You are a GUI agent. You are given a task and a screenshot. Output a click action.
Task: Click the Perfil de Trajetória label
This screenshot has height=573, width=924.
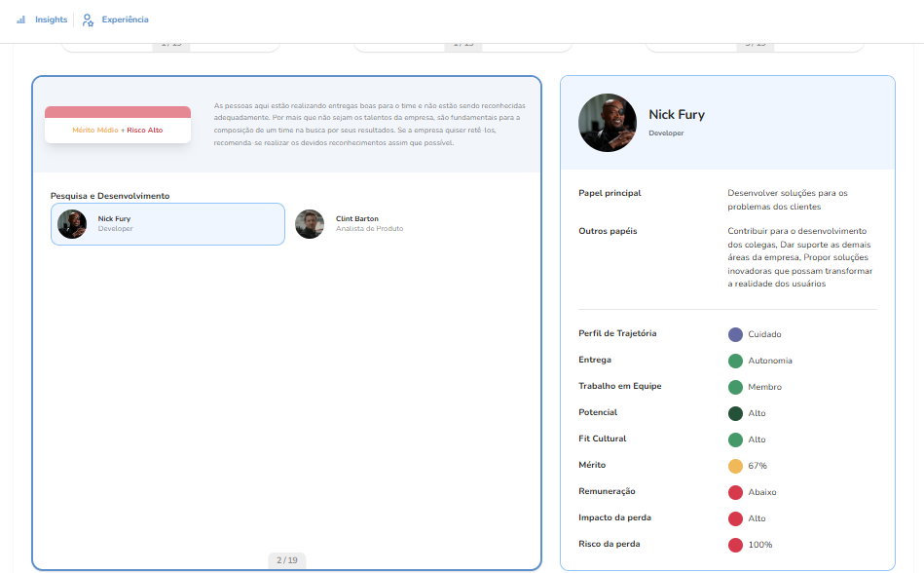coord(617,333)
